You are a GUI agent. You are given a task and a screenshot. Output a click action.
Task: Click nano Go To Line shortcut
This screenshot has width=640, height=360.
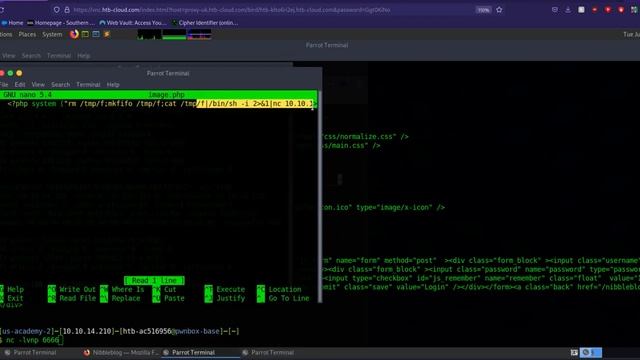[283, 298]
